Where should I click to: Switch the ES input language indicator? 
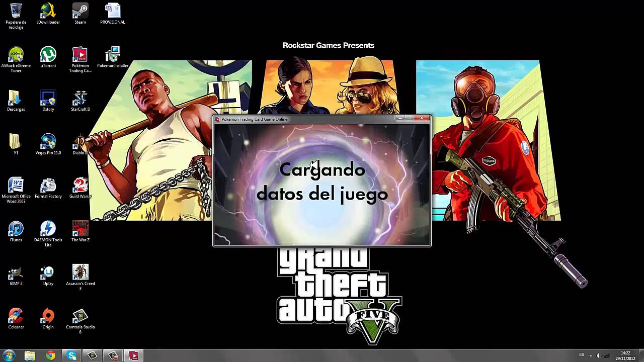tap(582, 355)
